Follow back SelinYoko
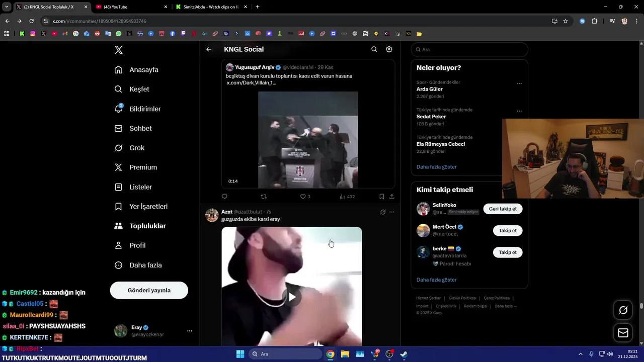This screenshot has height=362, width=644. click(503, 209)
